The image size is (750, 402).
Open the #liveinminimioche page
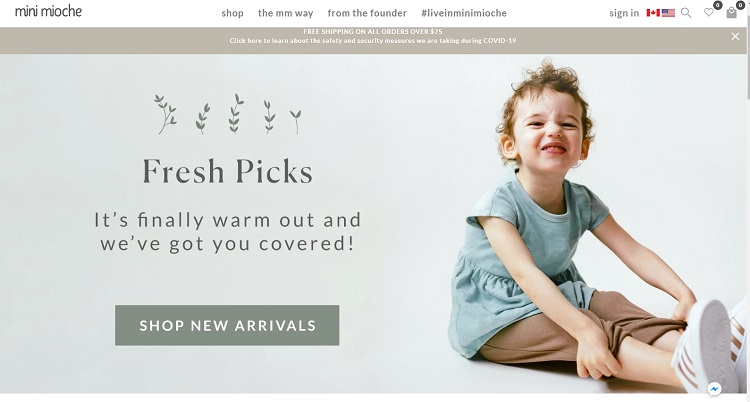[x=463, y=13]
